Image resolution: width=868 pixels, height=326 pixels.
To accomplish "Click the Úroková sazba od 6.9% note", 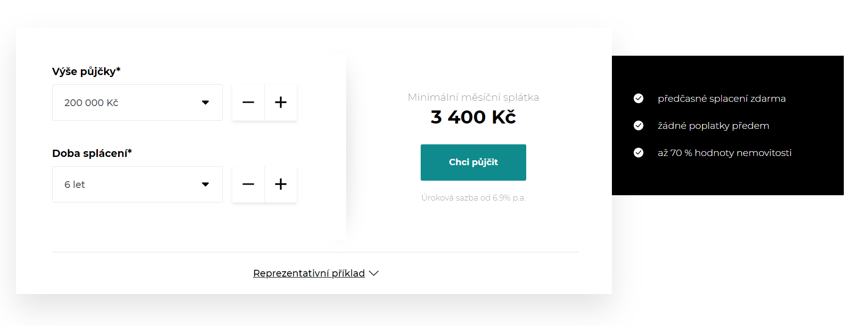I will (473, 198).
